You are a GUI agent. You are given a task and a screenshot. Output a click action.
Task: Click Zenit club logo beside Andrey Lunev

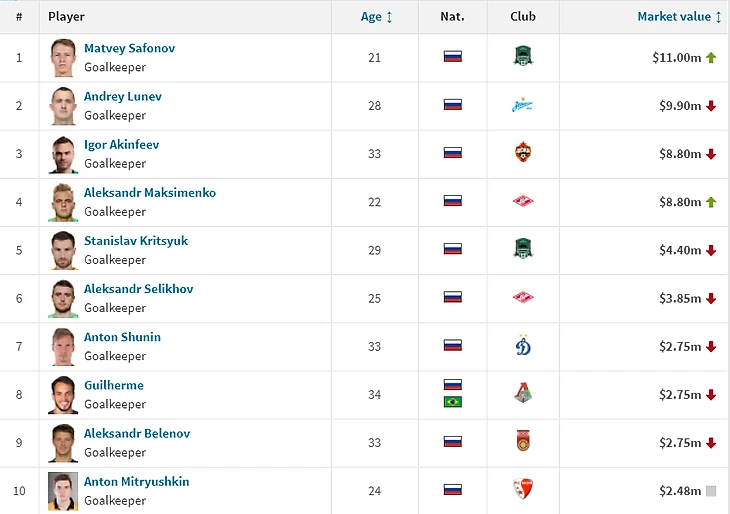pos(523,105)
